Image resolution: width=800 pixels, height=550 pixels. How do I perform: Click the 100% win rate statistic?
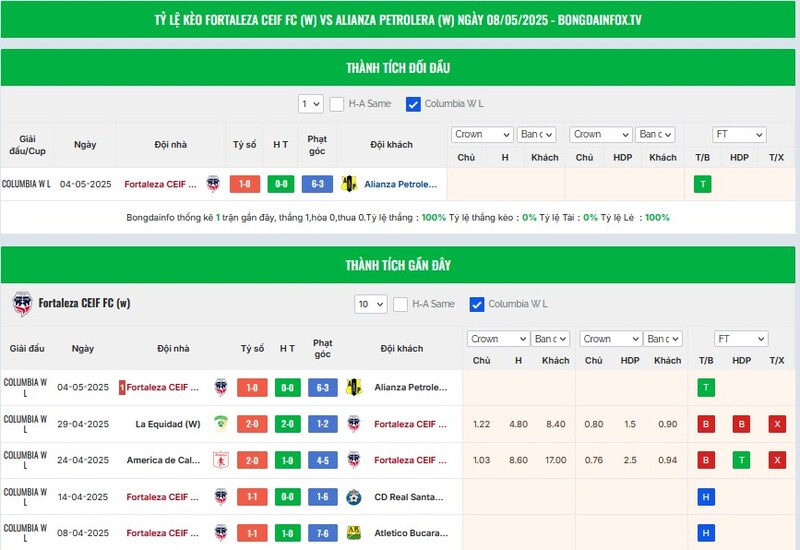[434, 217]
